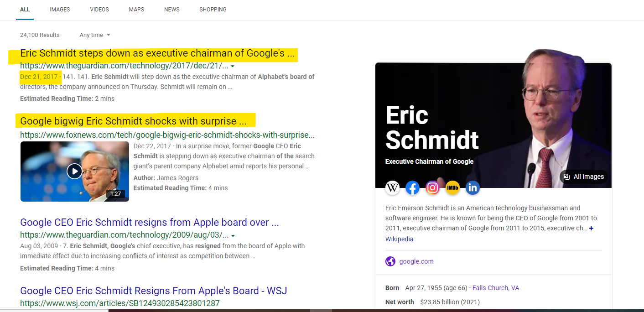Screen dimensions: 644x312
Task: Click 'Executive Chairman of Google' subtitle
Action: pyautogui.click(x=429, y=161)
